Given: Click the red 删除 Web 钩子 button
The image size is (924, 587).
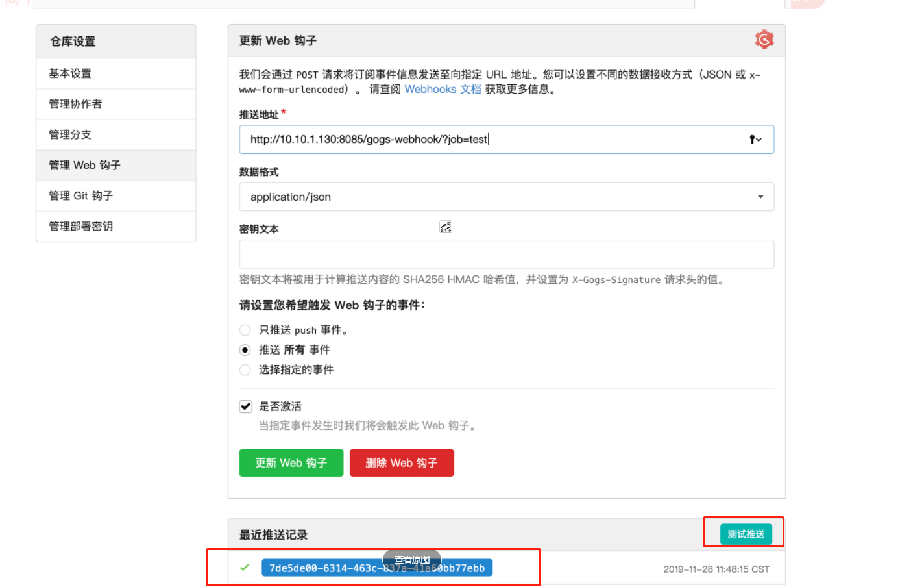Looking at the screenshot, I should click(402, 463).
